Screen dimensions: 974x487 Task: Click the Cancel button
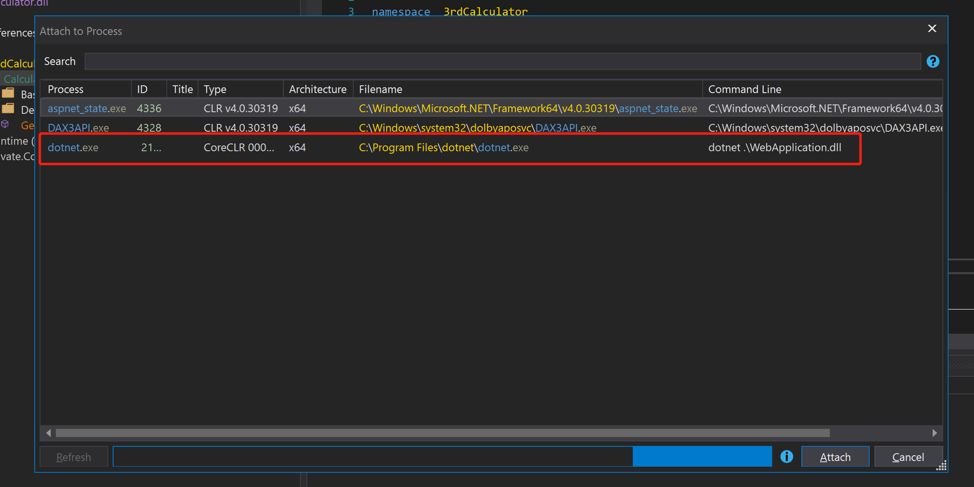pos(908,457)
